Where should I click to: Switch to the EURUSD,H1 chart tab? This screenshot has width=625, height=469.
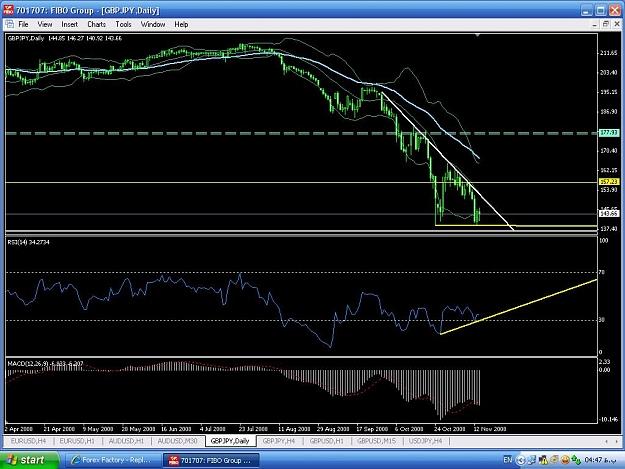click(77, 441)
